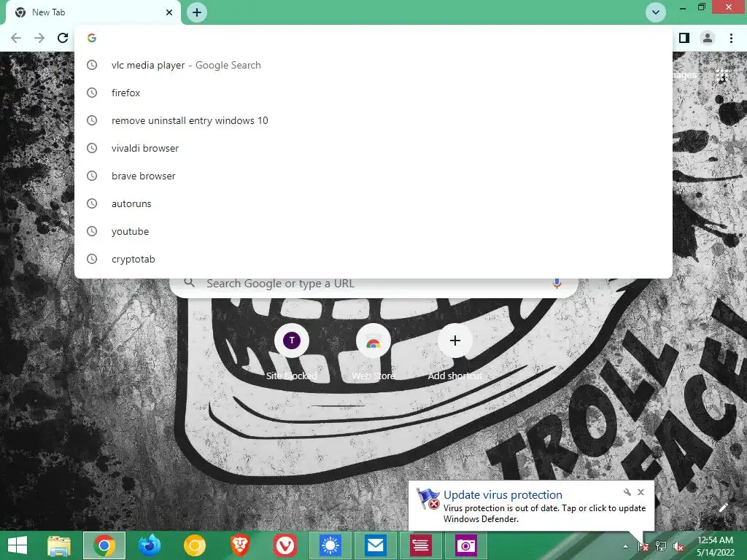Go forward with the forward arrow
747x560 pixels.
(39, 38)
